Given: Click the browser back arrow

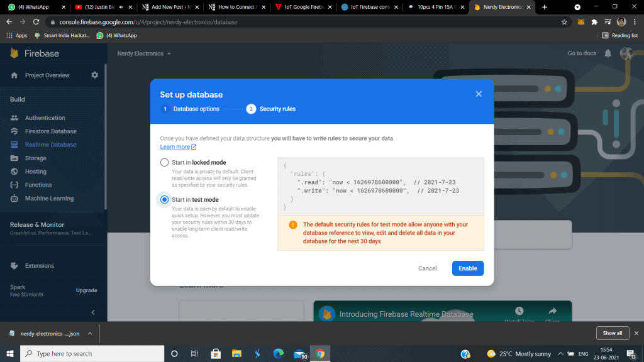Looking at the screenshot, I should 9,22.
